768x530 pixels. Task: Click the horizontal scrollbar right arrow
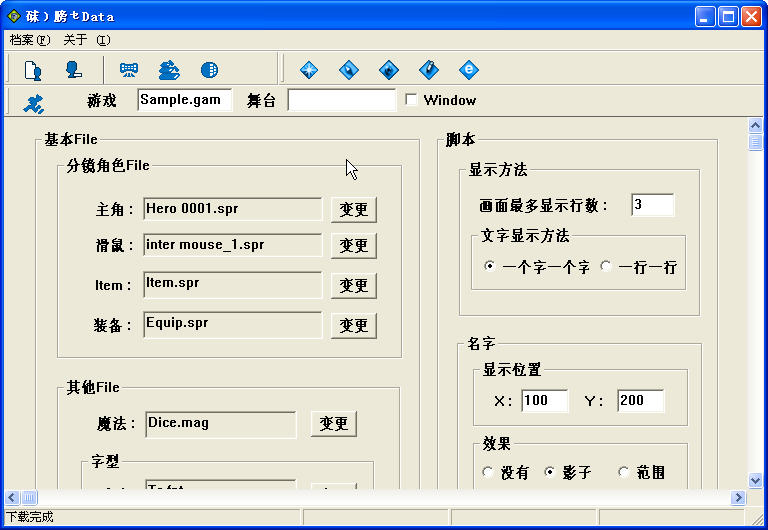[738, 498]
